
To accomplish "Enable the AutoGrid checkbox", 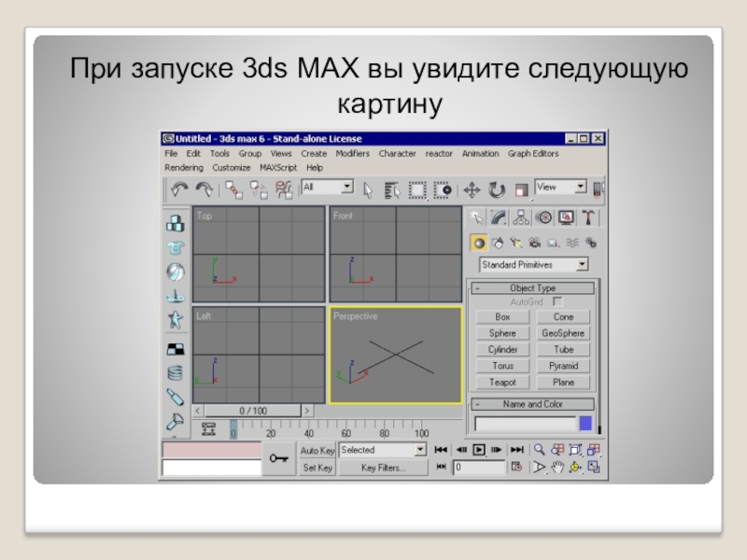I will (557, 301).
